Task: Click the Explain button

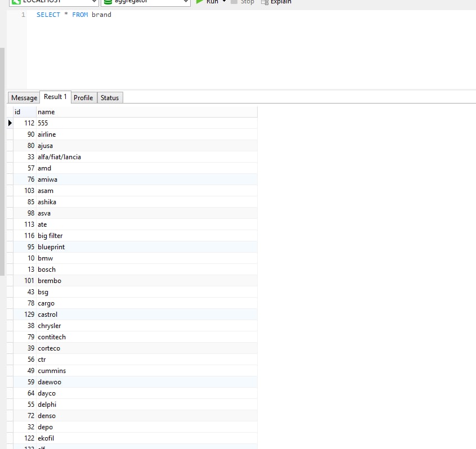Action: (276, 2)
